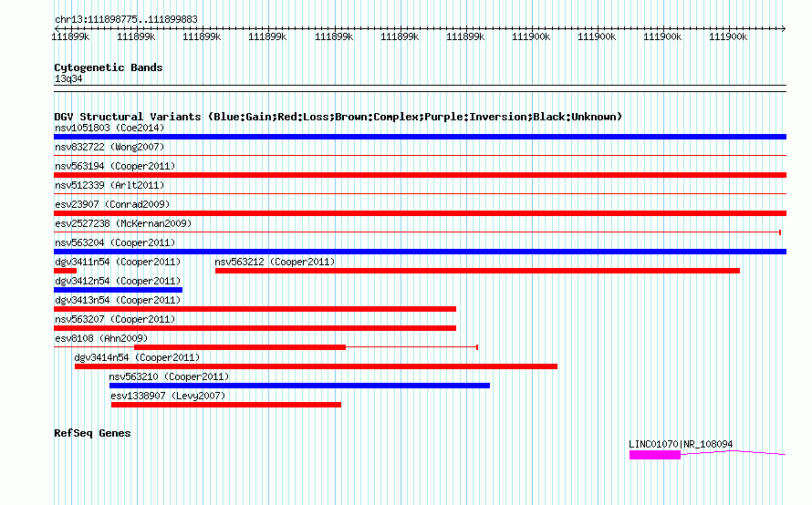This screenshot has width=812, height=505.
Task: Click the dgv3413n54 (Cooper2011) label
Action: pyautogui.click(x=118, y=300)
